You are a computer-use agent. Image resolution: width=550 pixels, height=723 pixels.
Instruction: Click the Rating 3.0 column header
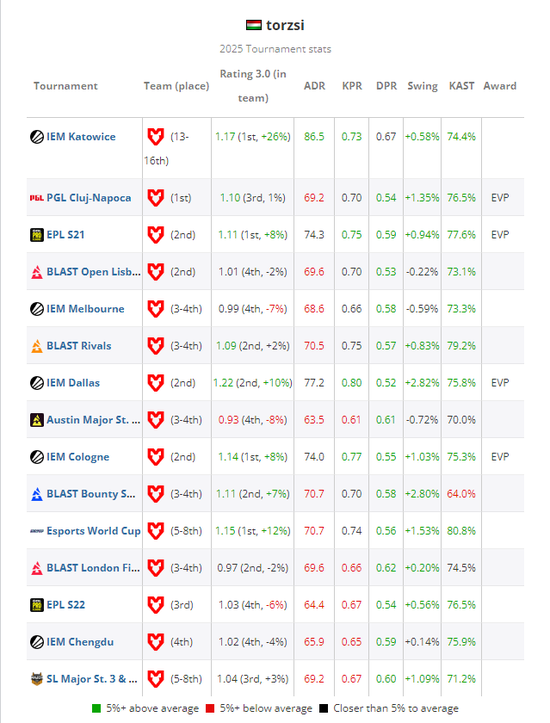pos(253,86)
